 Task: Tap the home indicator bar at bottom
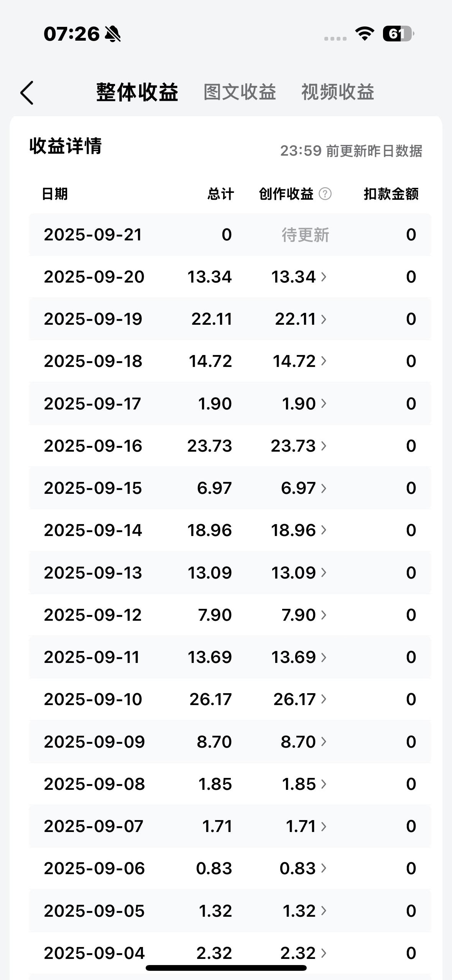[x=226, y=968]
